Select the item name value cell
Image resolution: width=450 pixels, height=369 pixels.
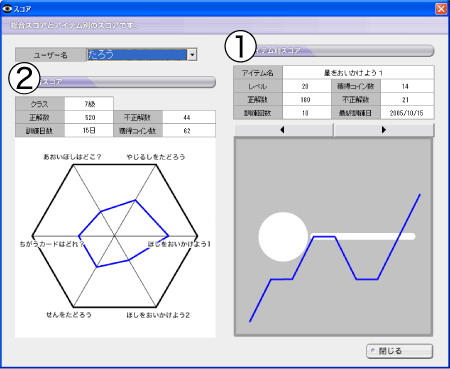358,73
